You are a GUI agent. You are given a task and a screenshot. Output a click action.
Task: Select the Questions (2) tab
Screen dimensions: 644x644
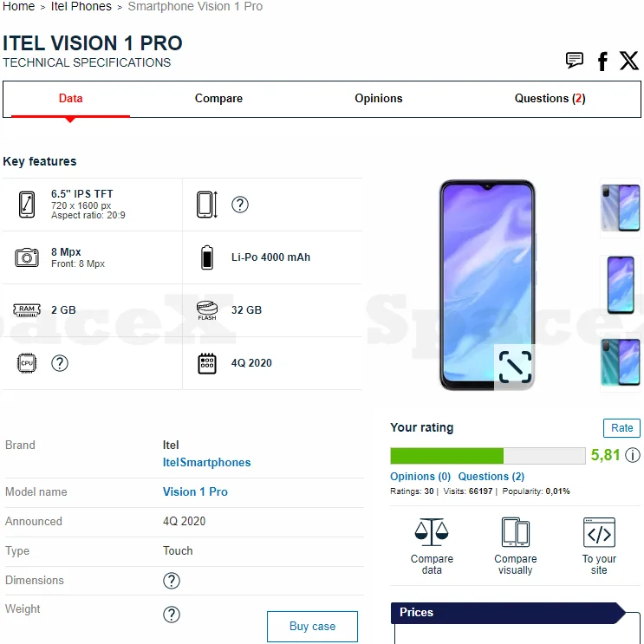coord(550,99)
